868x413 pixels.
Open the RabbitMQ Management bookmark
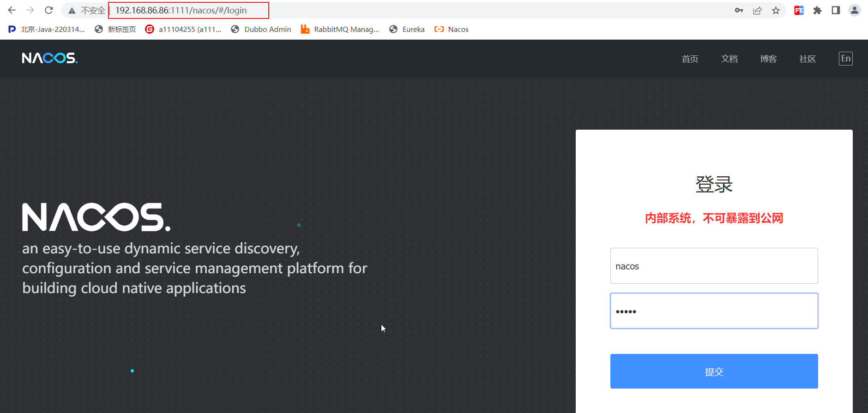point(340,29)
